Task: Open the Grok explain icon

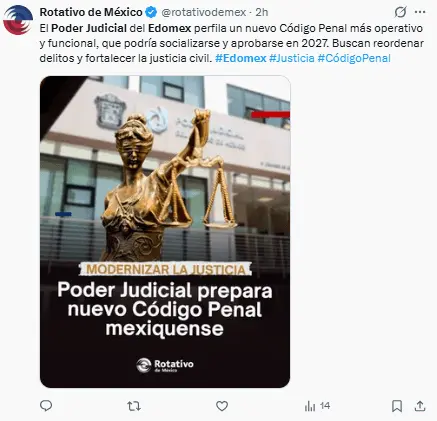Action: click(x=400, y=12)
